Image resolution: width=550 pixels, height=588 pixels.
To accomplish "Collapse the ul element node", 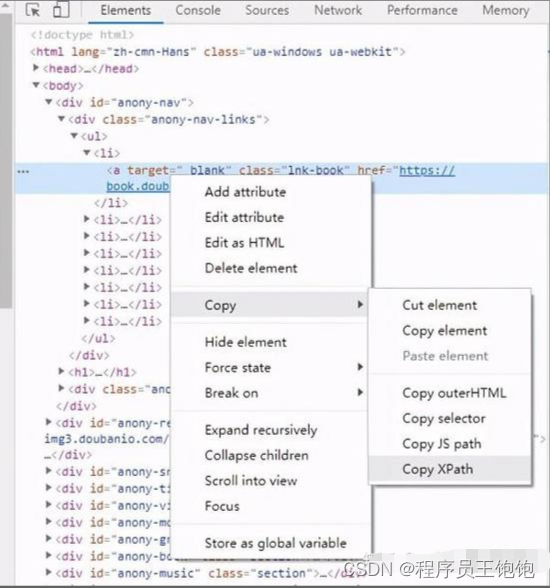I will [74, 135].
